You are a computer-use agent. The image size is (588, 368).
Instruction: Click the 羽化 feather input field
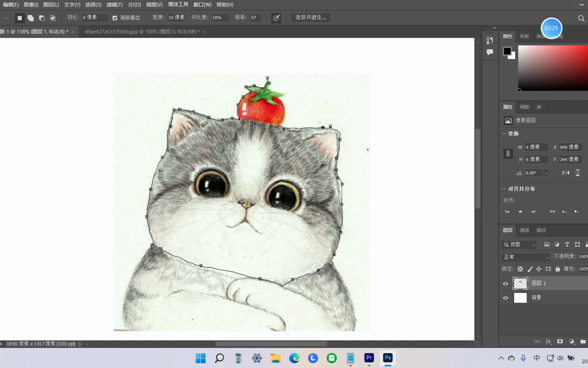pyautogui.click(x=95, y=18)
